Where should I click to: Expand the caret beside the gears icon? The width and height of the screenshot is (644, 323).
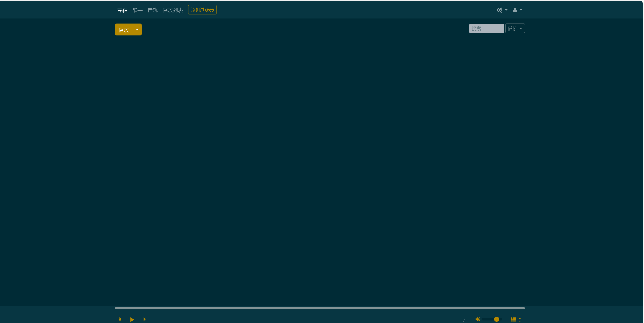click(506, 10)
